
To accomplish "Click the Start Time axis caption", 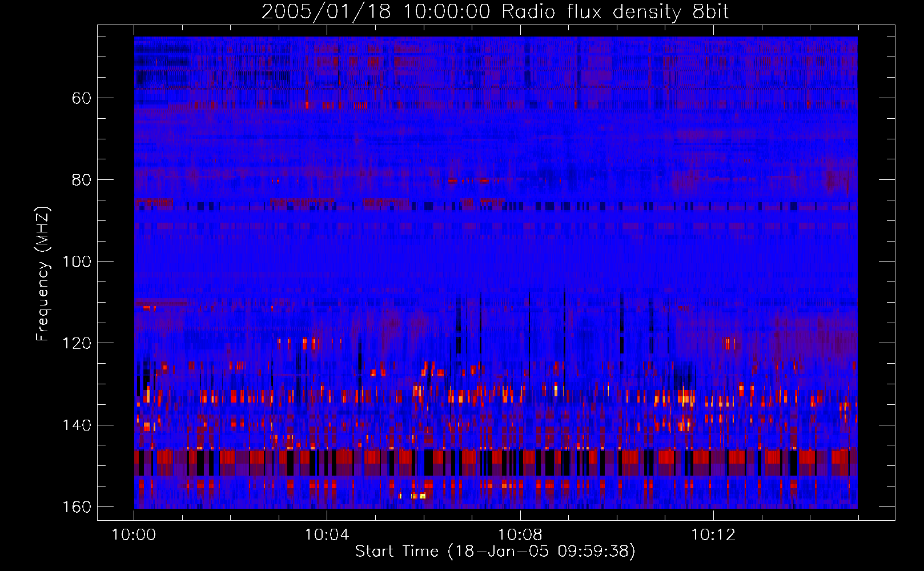I will pyautogui.click(x=495, y=551).
